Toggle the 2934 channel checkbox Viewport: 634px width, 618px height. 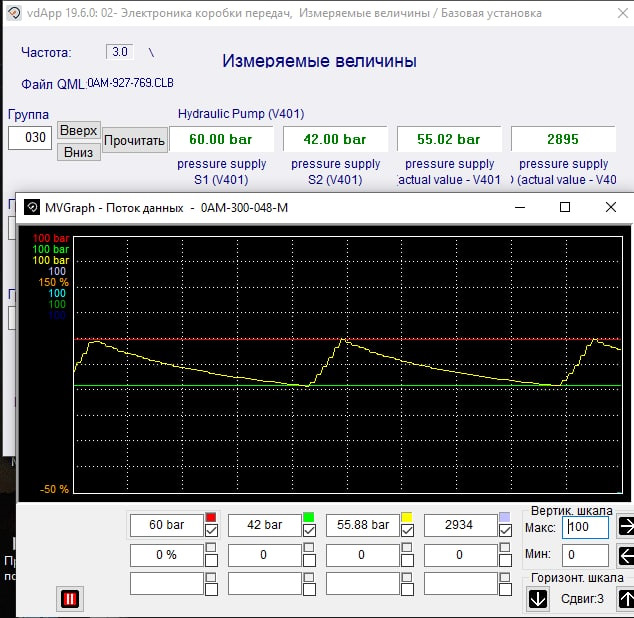click(x=505, y=531)
